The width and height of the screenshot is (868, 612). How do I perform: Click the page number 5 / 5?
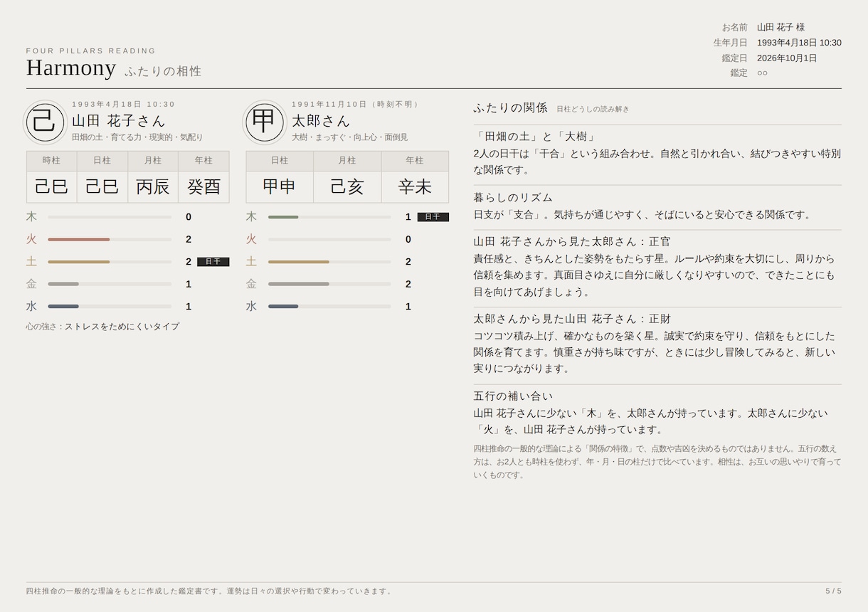click(833, 591)
